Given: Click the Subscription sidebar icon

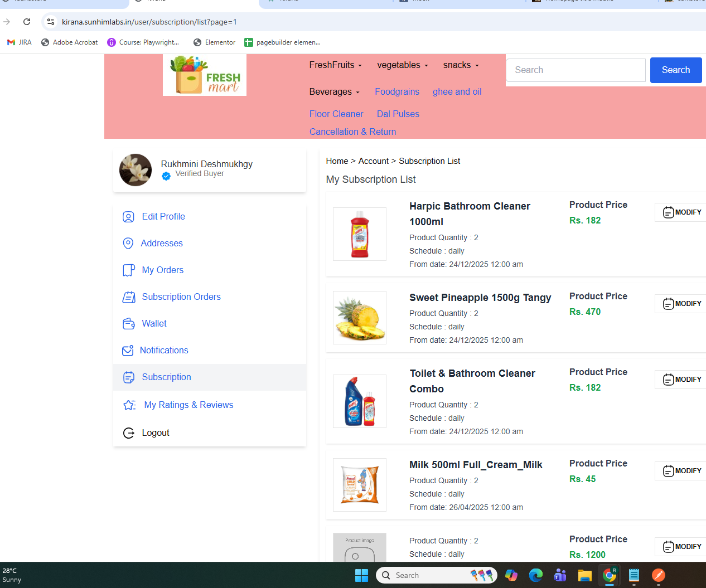Looking at the screenshot, I should tap(128, 377).
